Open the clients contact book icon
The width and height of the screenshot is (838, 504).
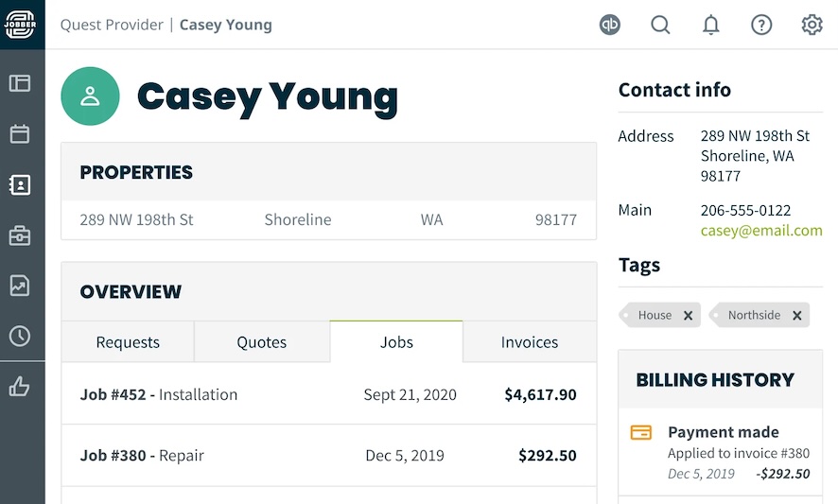(20, 184)
